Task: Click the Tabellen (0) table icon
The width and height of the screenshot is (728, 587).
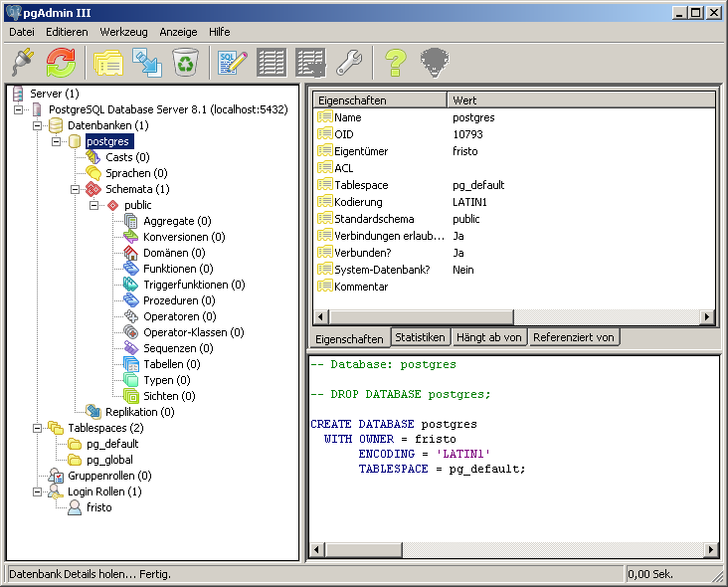Action: coord(131,364)
